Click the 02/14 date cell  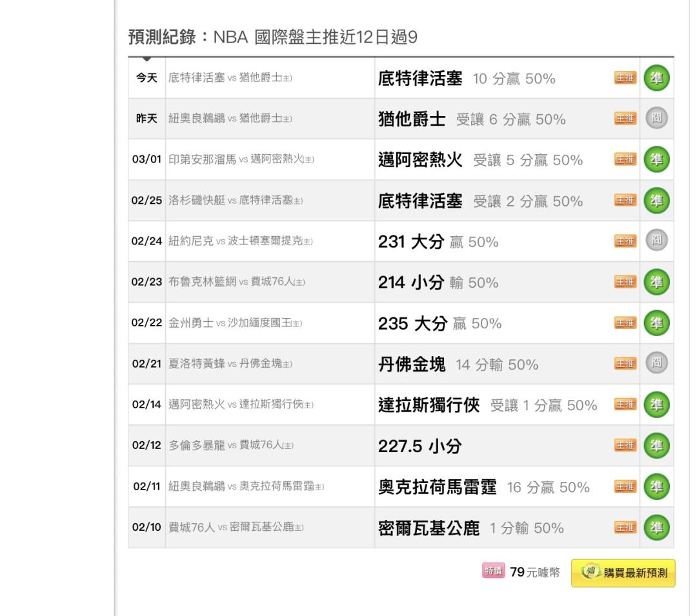pos(146,404)
